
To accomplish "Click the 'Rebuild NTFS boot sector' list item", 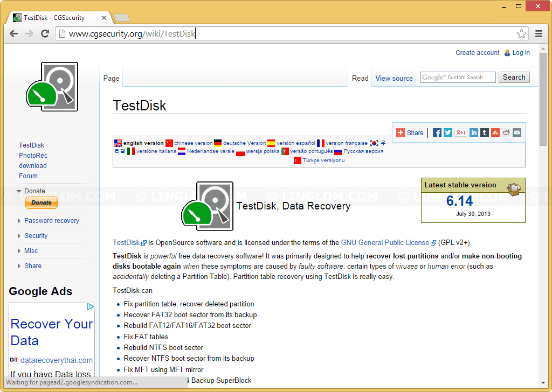I will [x=163, y=348].
